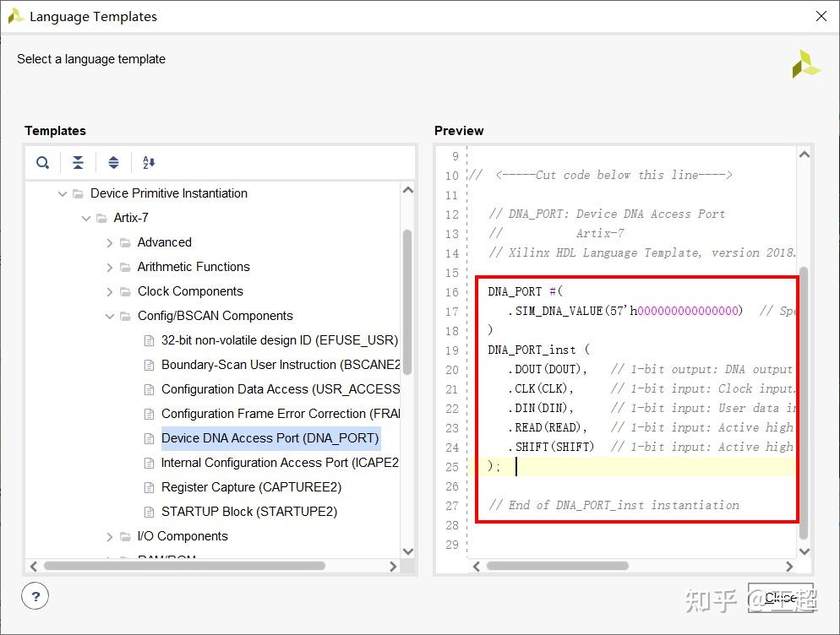Select Internal Configuration Access Port template
The height and width of the screenshot is (635, 840).
pyautogui.click(x=280, y=463)
